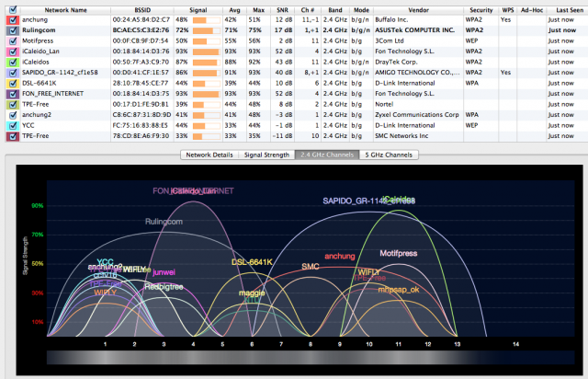Click the -11 dB SNR value
This screenshot has width=588, height=379.
282,135
